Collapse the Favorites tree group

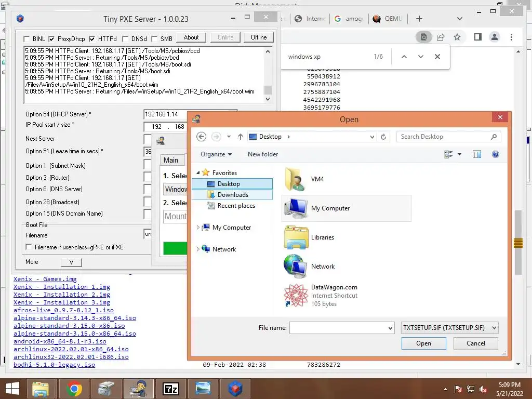[x=198, y=172]
